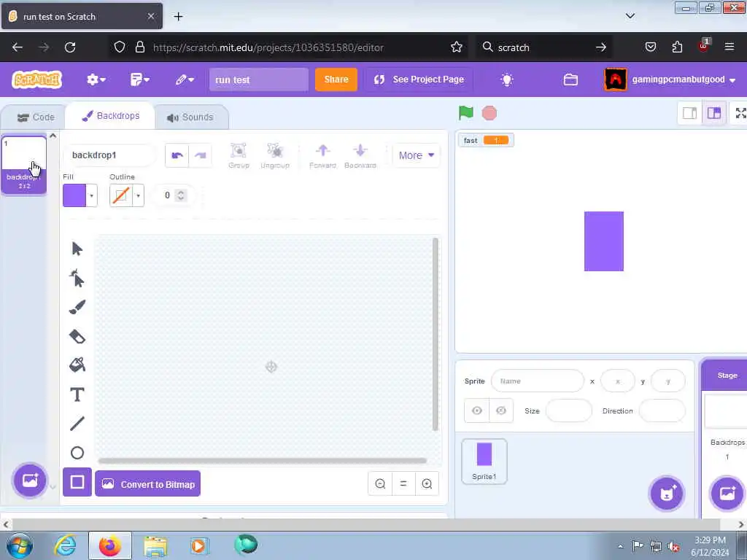Redo the last paint action
Screen dimensions: 747x560
(x=200, y=155)
